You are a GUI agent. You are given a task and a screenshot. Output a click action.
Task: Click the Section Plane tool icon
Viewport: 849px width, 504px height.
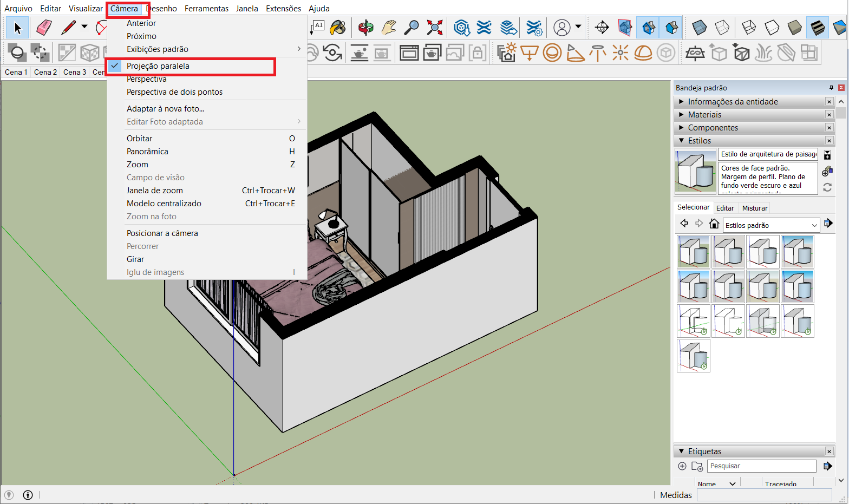pyautogui.click(x=602, y=27)
